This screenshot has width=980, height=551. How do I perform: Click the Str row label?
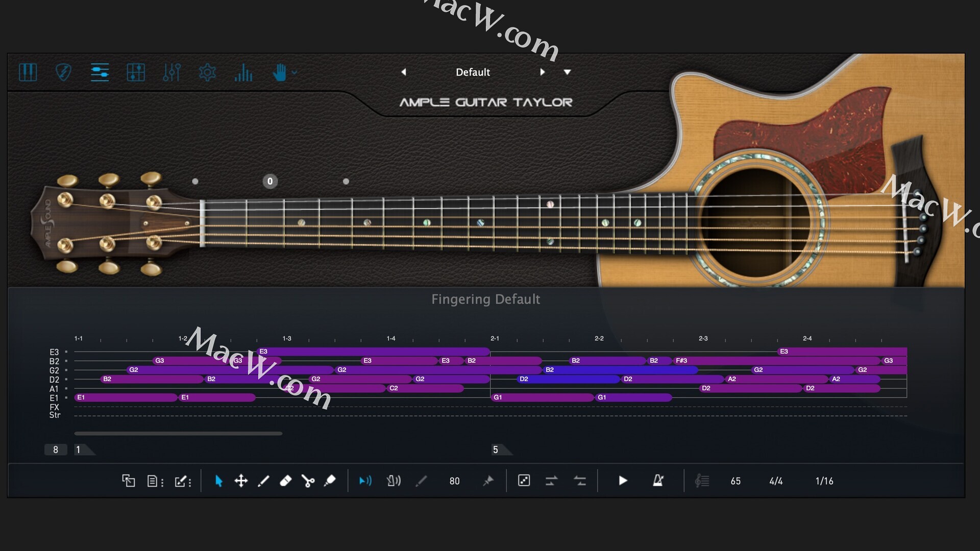click(x=55, y=415)
